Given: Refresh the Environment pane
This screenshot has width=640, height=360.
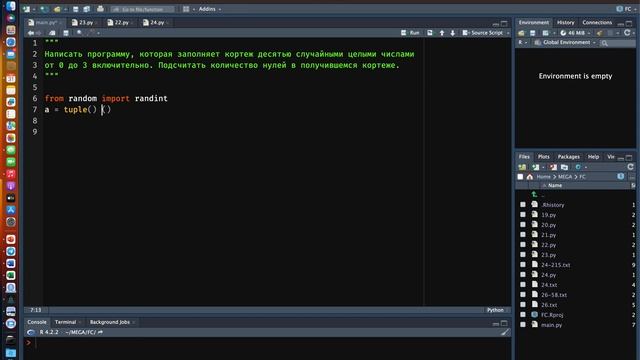Looking at the screenshot, I should coord(627,33).
